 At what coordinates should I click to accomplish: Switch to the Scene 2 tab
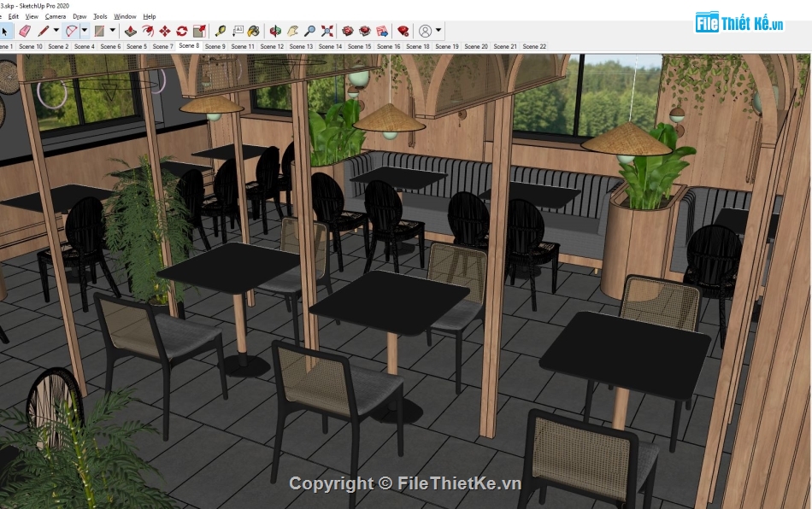58,47
